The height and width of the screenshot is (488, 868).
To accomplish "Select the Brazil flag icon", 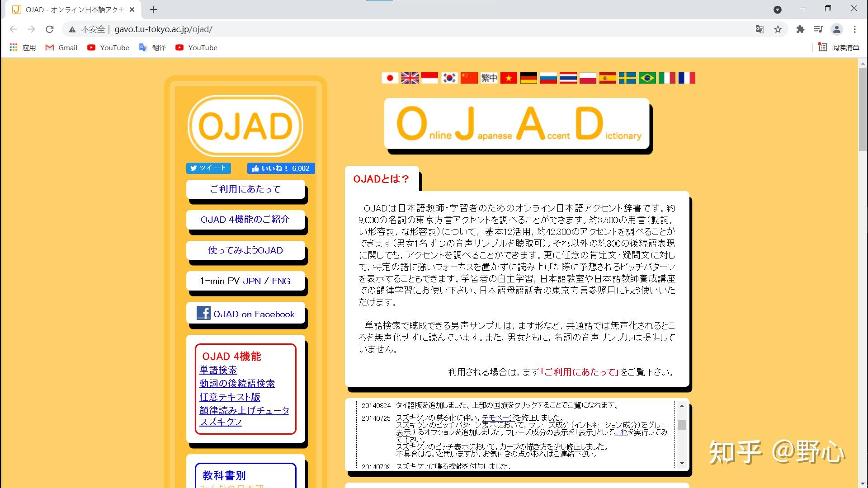I will coord(647,78).
